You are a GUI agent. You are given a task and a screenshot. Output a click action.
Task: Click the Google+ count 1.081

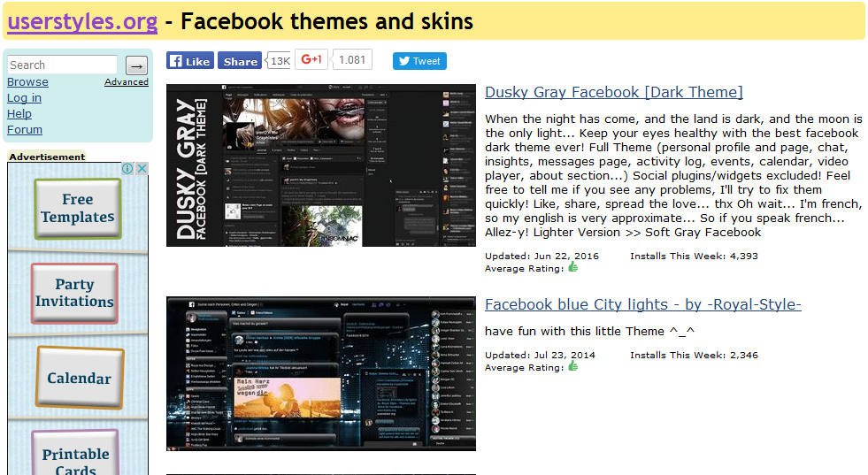point(352,60)
